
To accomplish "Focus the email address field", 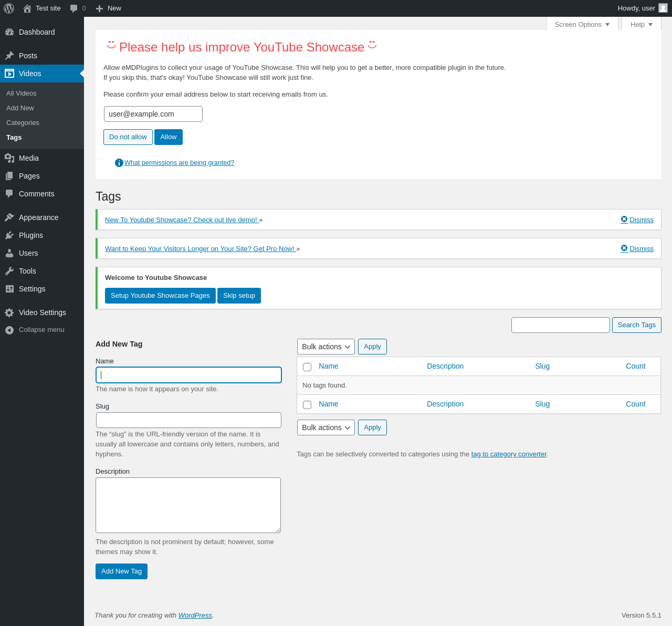I will tap(153, 114).
